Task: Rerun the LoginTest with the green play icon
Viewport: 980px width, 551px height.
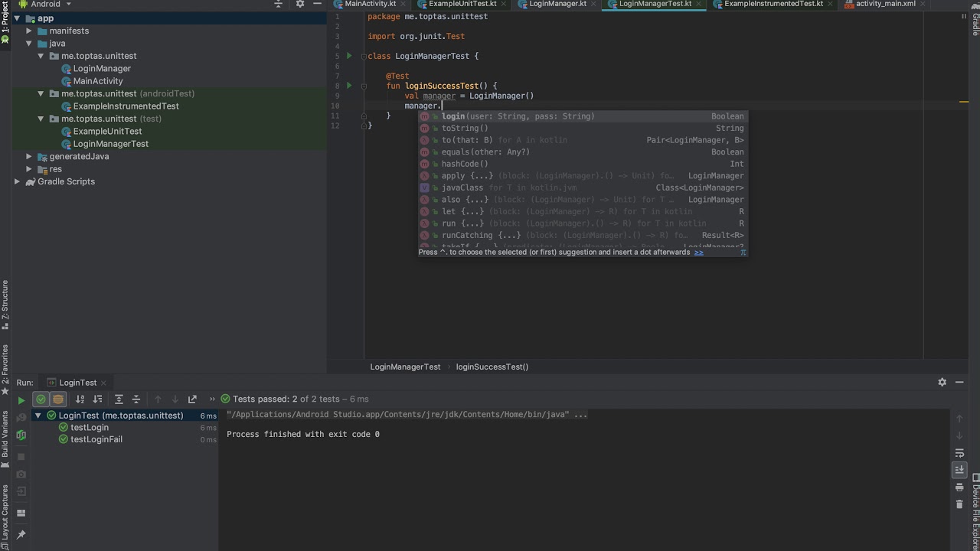Action: [x=21, y=399]
